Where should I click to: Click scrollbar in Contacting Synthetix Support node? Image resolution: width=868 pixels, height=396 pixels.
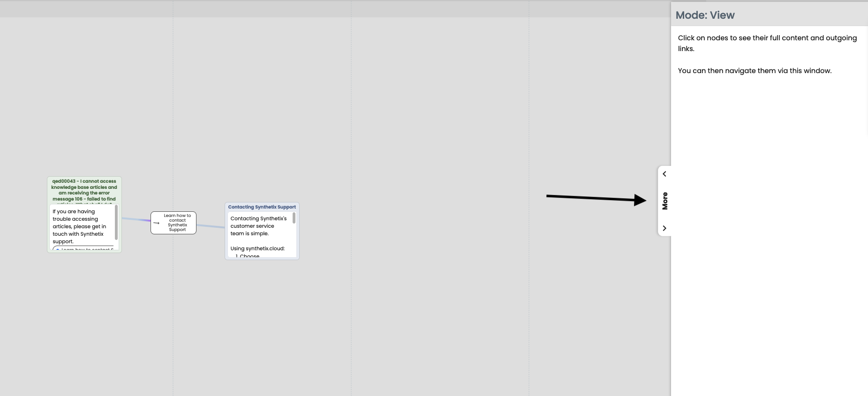point(294,218)
